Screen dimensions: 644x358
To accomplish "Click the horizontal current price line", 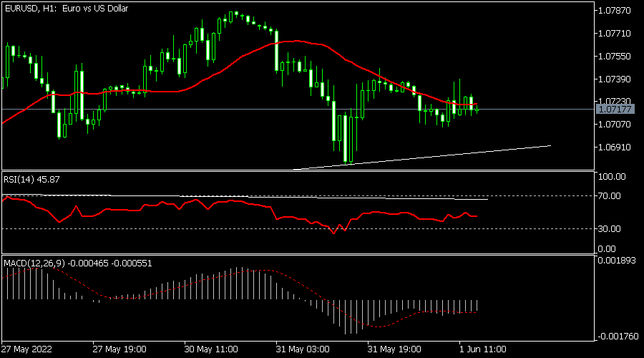I will (x=298, y=110).
